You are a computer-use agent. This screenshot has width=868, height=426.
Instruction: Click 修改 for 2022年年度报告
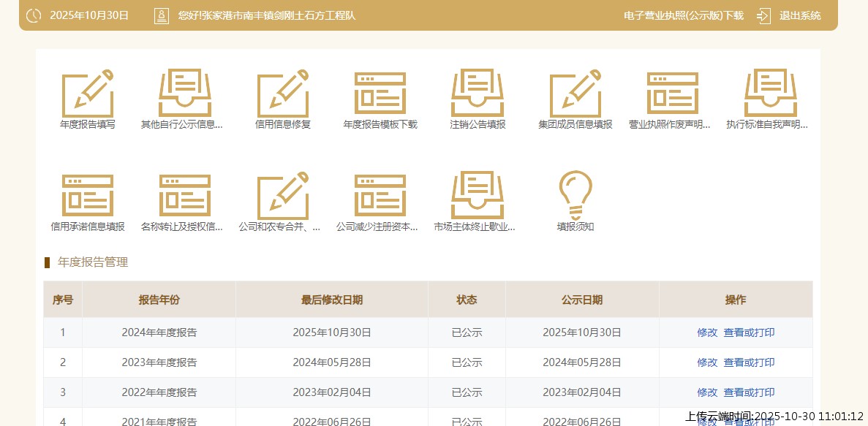point(707,392)
